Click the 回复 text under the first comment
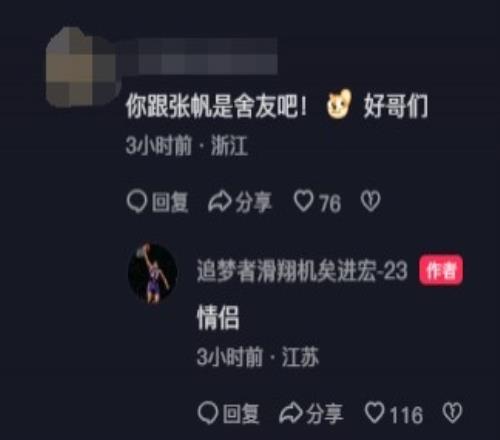Viewport: 500px width, 440px height. pos(170,202)
